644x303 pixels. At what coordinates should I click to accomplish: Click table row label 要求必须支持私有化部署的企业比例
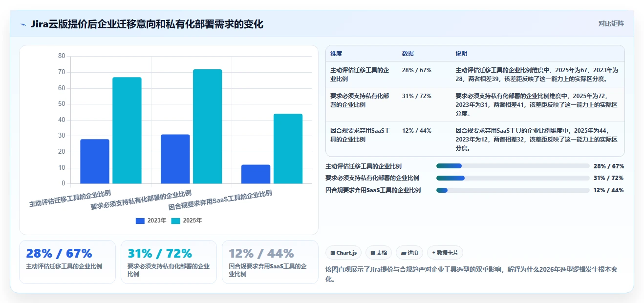(360, 100)
